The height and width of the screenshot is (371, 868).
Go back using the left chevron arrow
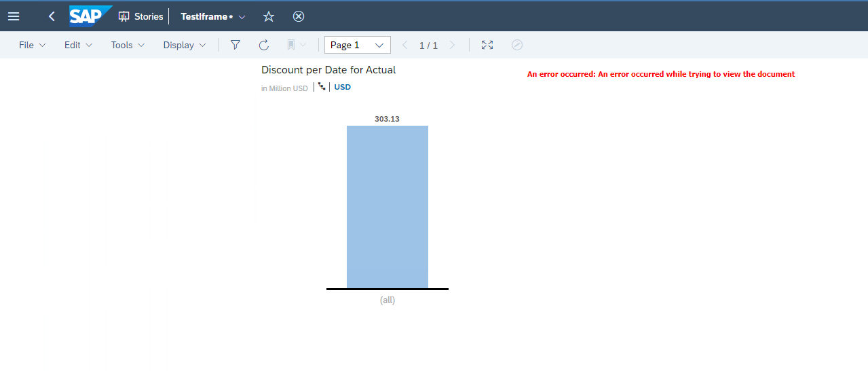tap(52, 16)
